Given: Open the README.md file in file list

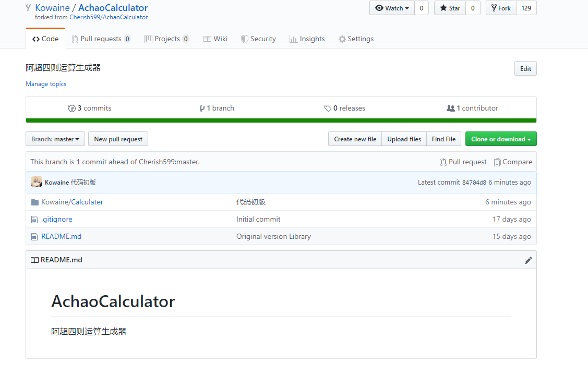Looking at the screenshot, I should 61,237.
